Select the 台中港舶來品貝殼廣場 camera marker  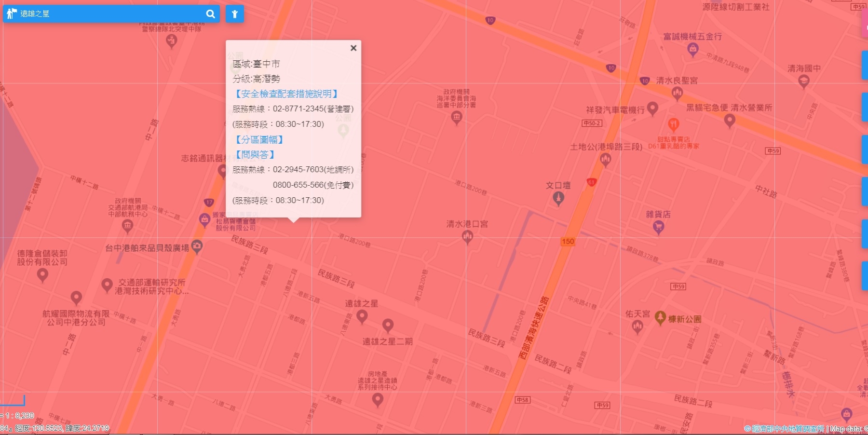197,246
